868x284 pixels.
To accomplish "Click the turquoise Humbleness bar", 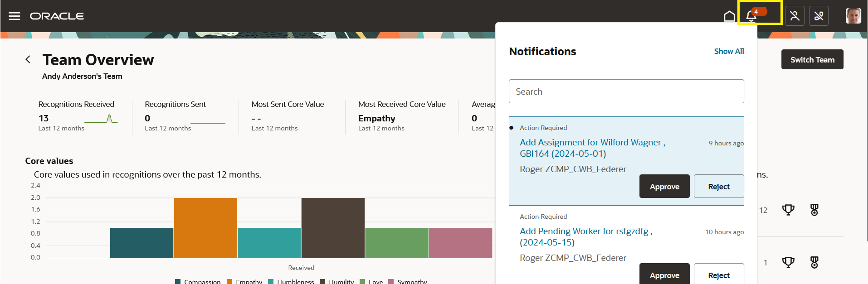I will 269,243.
